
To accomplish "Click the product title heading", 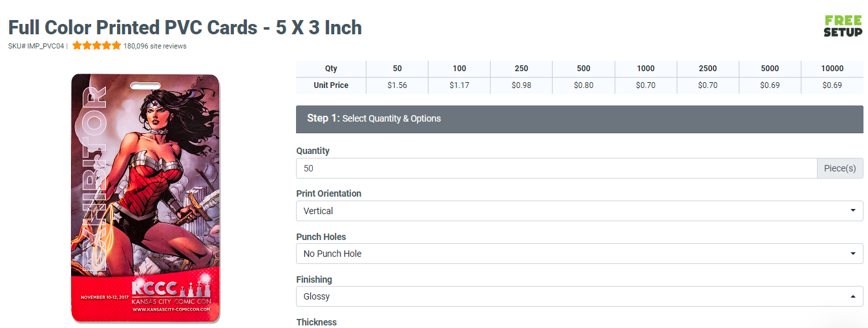I will [185, 28].
